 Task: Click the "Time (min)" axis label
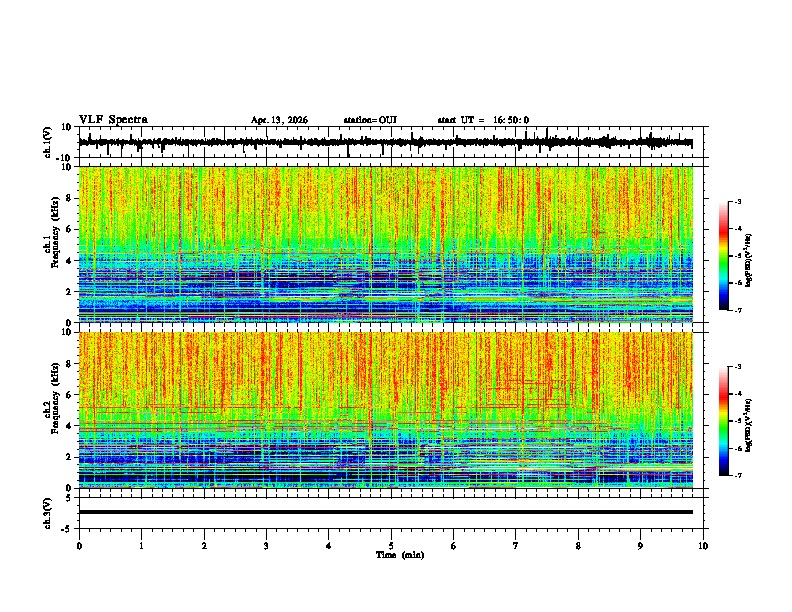[x=400, y=555]
